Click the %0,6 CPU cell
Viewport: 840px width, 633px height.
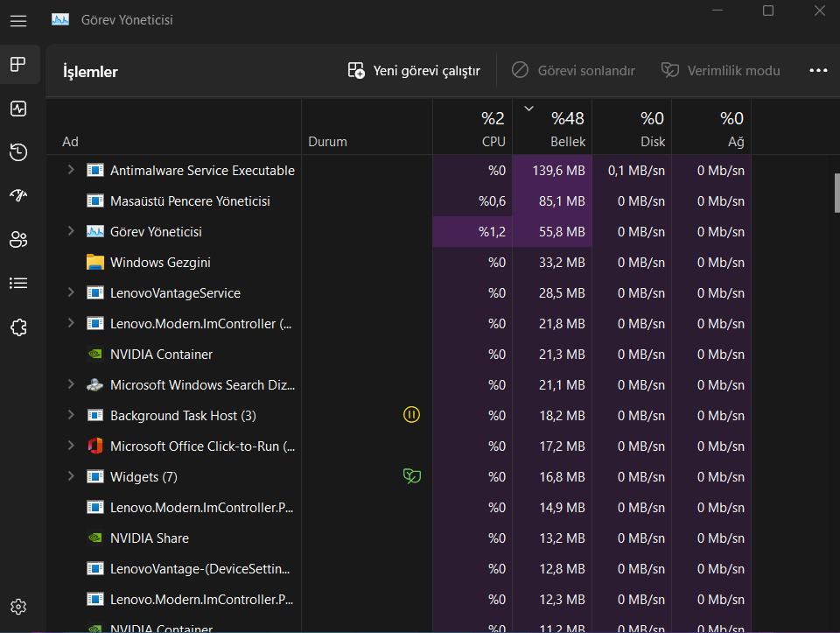click(472, 201)
